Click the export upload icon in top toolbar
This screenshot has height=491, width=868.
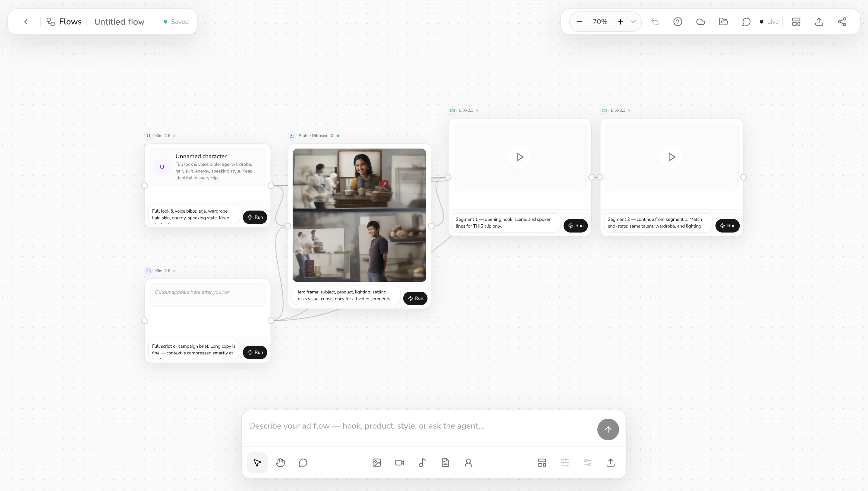click(x=819, y=22)
